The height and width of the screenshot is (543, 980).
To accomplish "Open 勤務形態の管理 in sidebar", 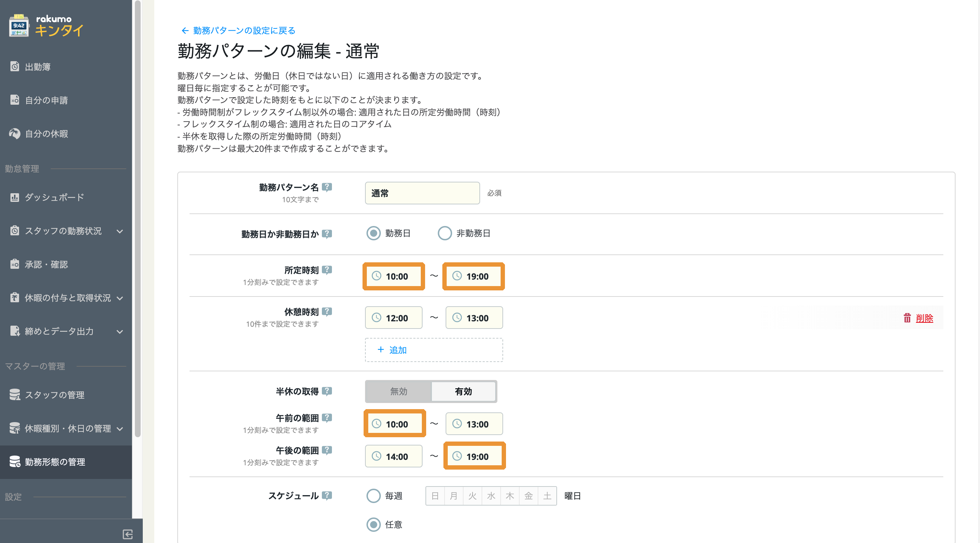I will (x=66, y=462).
